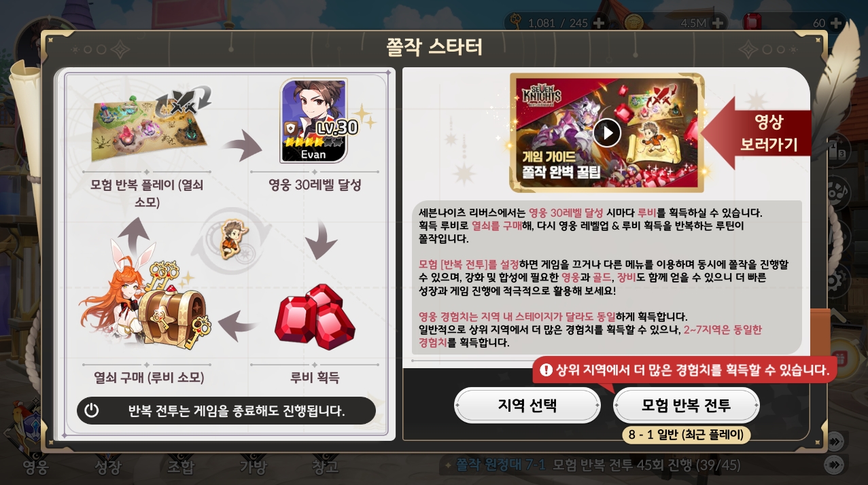Select the Evan Lv.30 hero portrait

coord(314,121)
